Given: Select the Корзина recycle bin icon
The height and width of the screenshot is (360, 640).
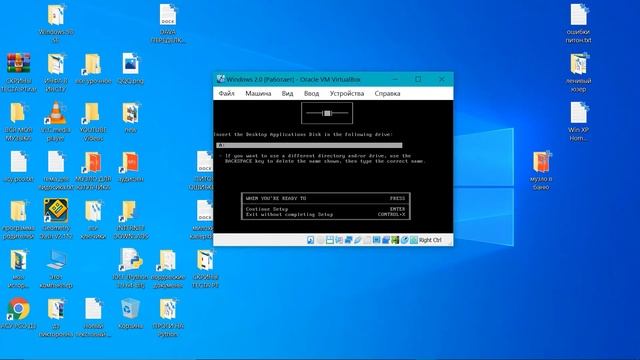Looking at the screenshot, I should [x=130, y=309].
